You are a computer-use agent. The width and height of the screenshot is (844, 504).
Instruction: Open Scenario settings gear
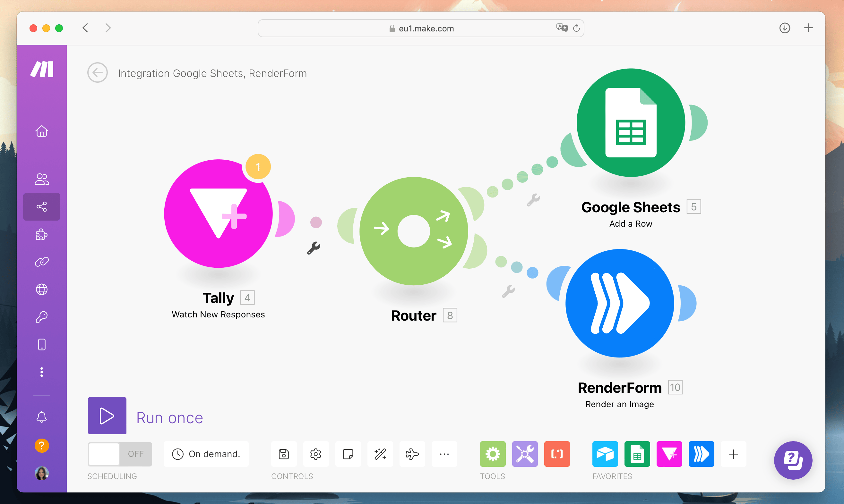click(x=316, y=454)
